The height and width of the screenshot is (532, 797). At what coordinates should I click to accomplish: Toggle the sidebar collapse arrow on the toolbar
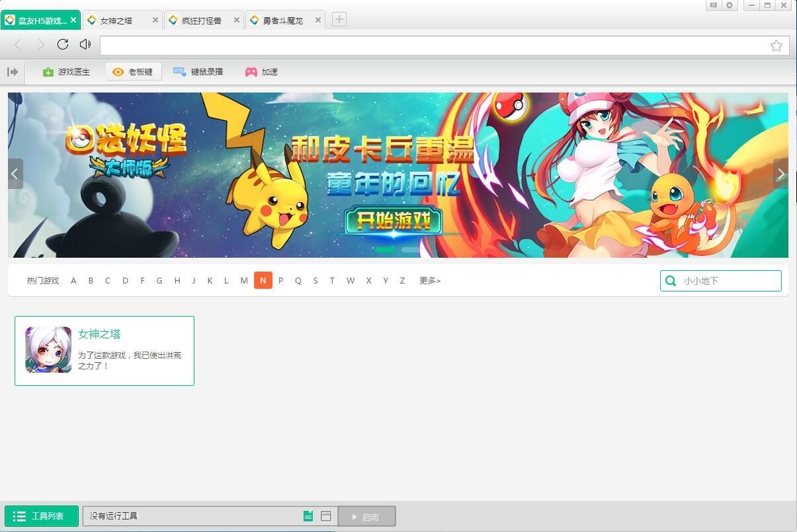point(13,71)
